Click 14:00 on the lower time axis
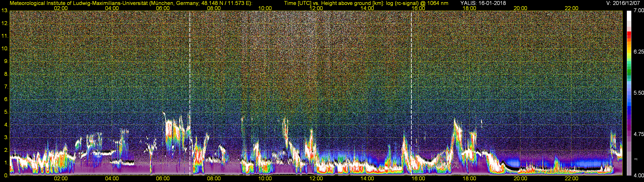Image resolution: width=644 pixels, height=182 pixels. [367, 179]
